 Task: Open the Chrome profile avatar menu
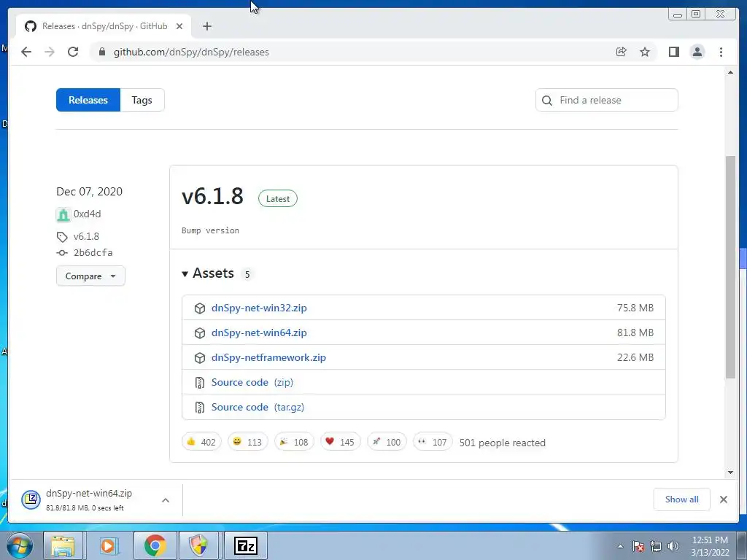[697, 52]
